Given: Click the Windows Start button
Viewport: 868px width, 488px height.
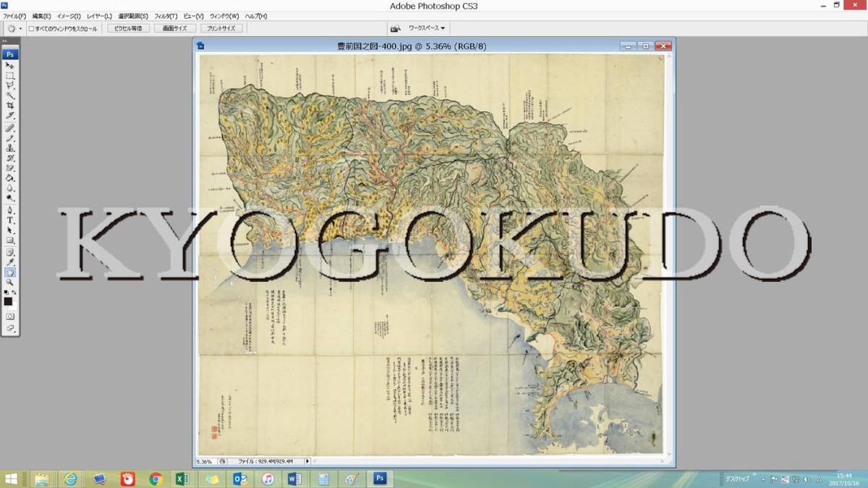Looking at the screenshot, I should 11,479.
